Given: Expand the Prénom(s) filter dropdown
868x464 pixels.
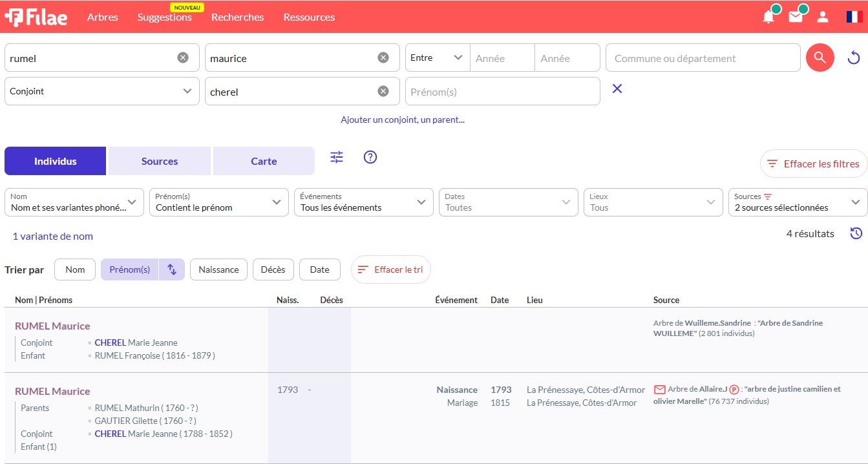Looking at the screenshot, I should pos(219,202).
